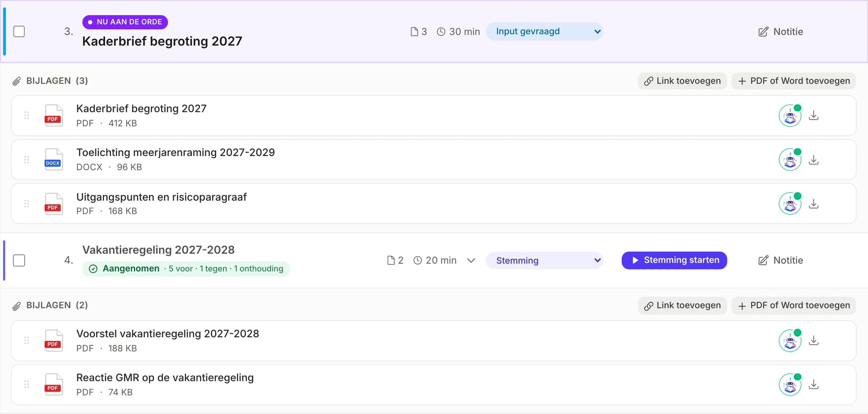Click PDF of Word toevoegen for Vakantieregeling
The width and height of the screenshot is (868, 414).
pos(793,305)
